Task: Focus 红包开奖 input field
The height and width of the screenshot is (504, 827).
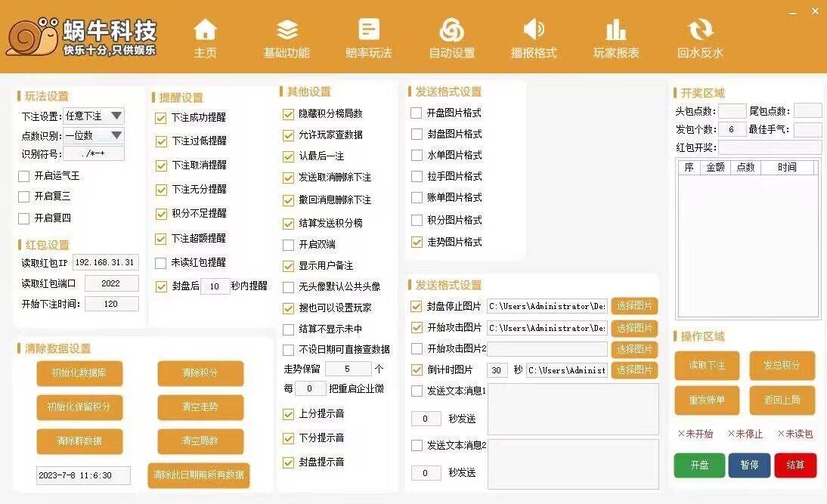Action: [x=770, y=147]
